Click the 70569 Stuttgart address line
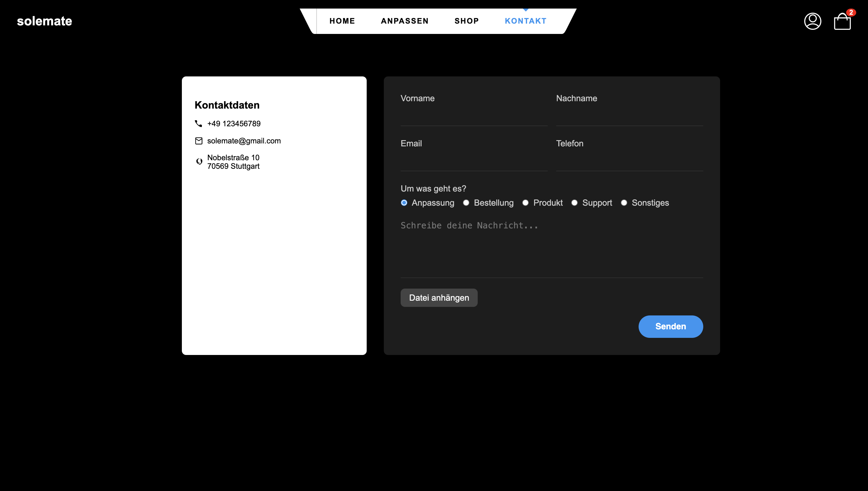The height and width of the screenshot is (491, 868). pyautogui.click(x=233, y=166)
